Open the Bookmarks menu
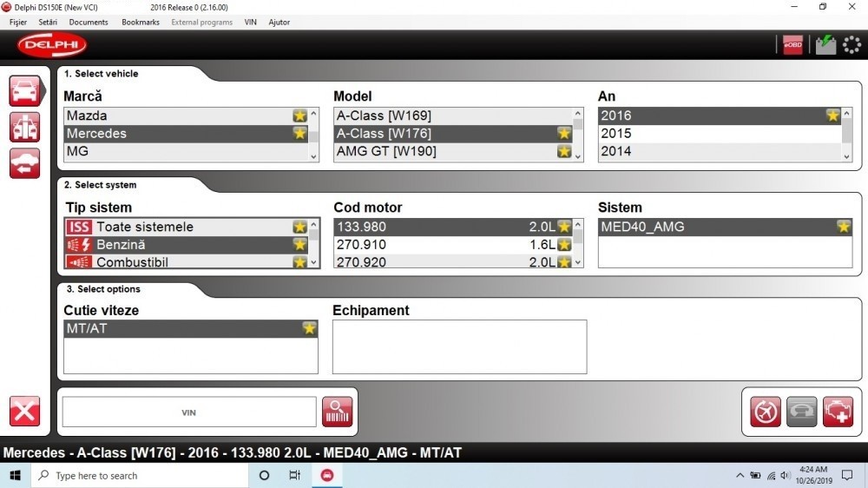The image size is (868, 488). (x=141, y=22)
